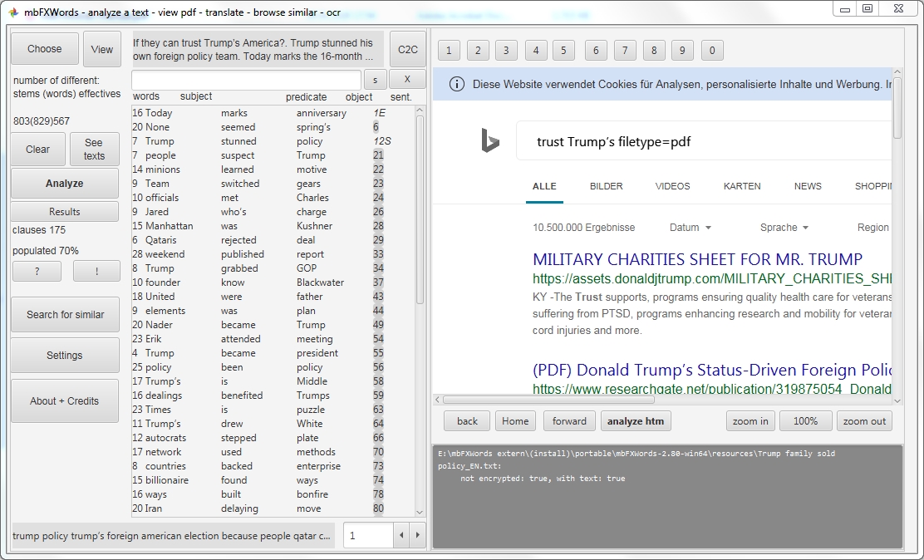
Task: Click numbered button 9
Action: tap(682, 51)
